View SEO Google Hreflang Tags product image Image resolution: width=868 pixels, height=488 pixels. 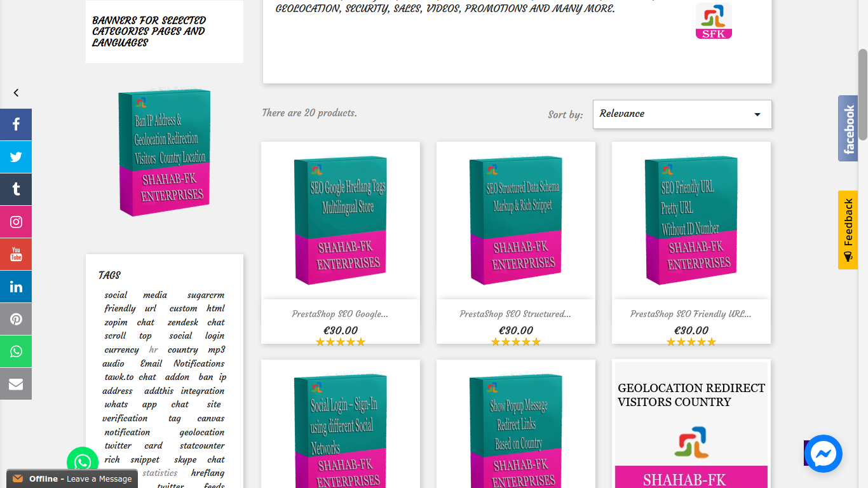341,220
